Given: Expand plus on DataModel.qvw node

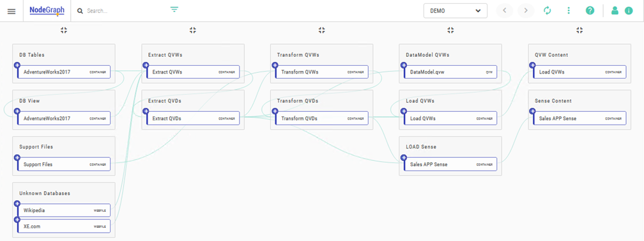Looking at the screenshot, I should point(404,65).
